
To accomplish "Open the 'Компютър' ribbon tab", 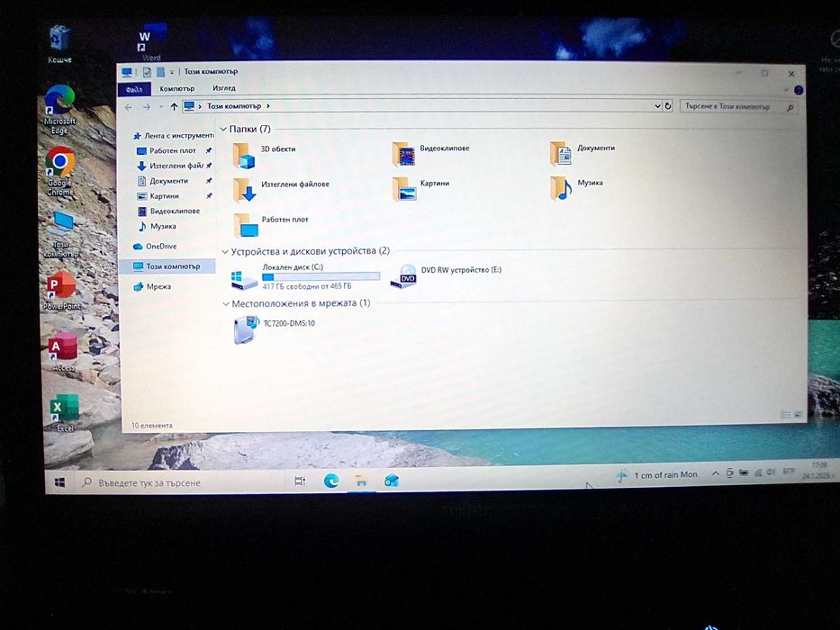I will (x=176, y=88).
